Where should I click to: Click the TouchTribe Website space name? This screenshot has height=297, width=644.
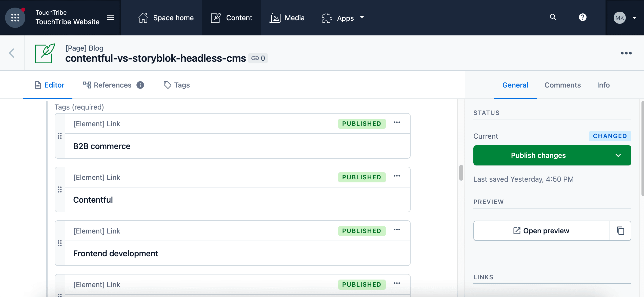click(67, 22)
